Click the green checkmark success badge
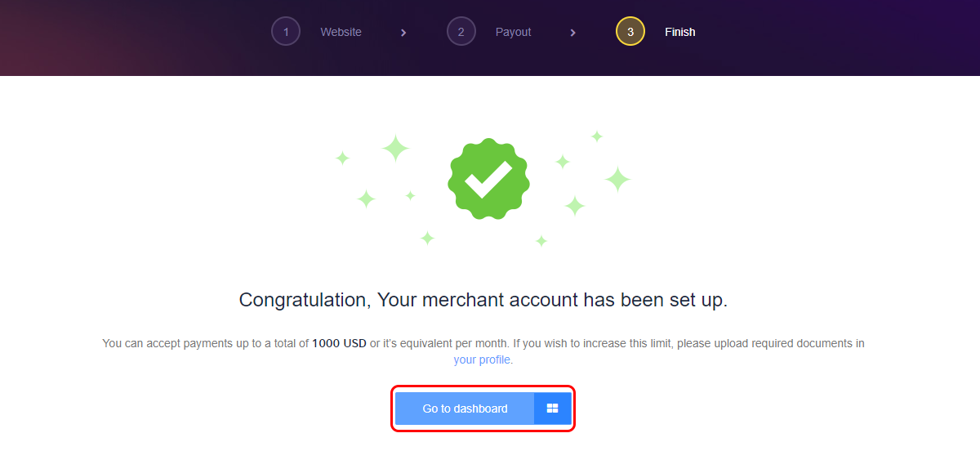The width and height of the screenshot is (980, 460). 488,178
